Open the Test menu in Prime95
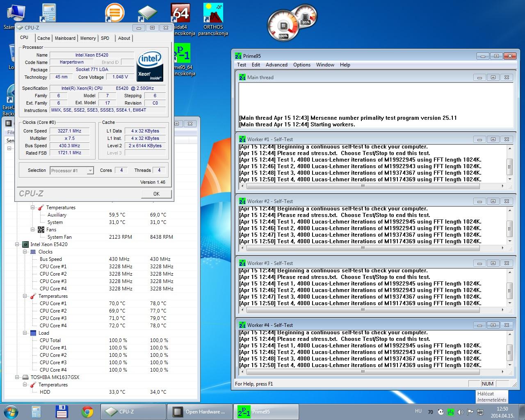Screen dimensions: 525x420 tap(242, 65)
